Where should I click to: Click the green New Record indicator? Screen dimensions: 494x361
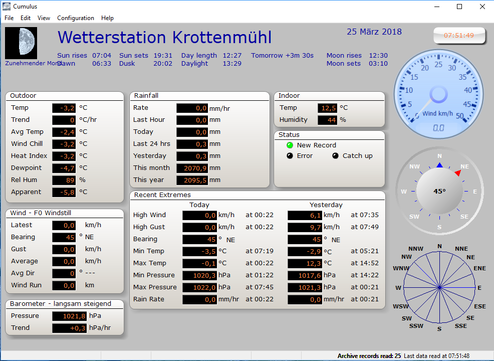(x=290, y=145)
